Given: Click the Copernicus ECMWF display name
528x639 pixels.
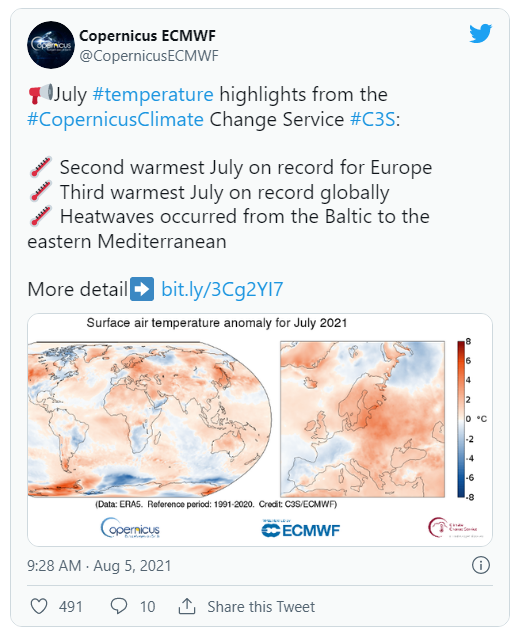Looking at the screenshot, I should tap(147, 36).
